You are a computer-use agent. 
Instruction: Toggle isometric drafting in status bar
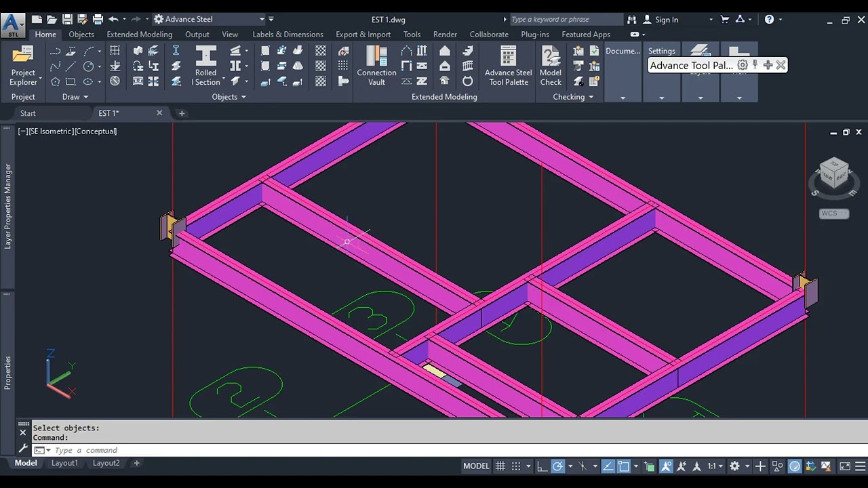[583, 466]
